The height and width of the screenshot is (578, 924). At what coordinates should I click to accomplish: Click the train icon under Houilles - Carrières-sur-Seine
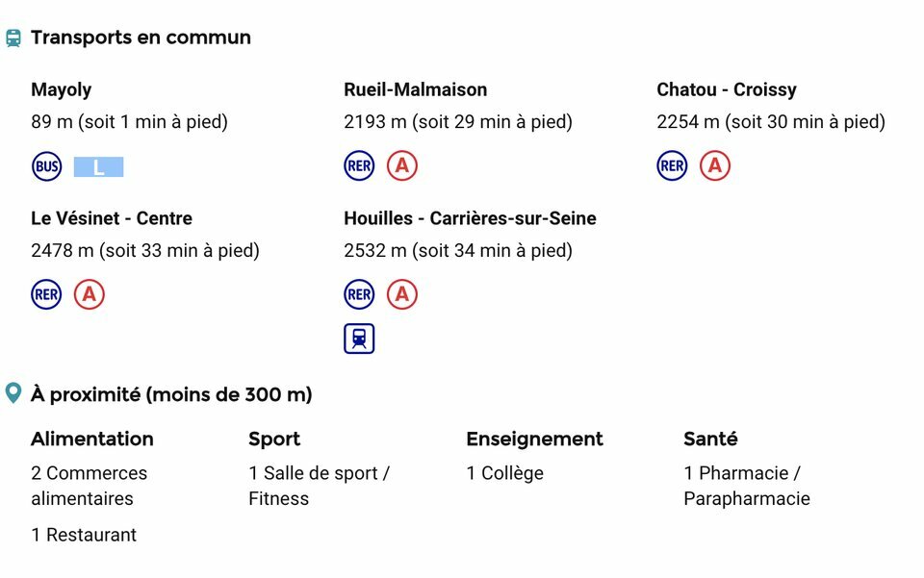(x=359, y=339)
